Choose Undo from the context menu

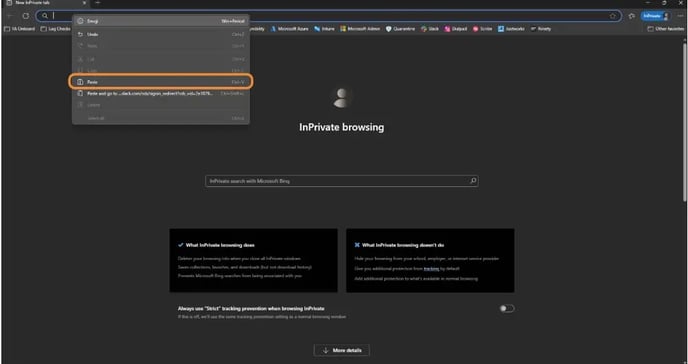tap(161, 34)
